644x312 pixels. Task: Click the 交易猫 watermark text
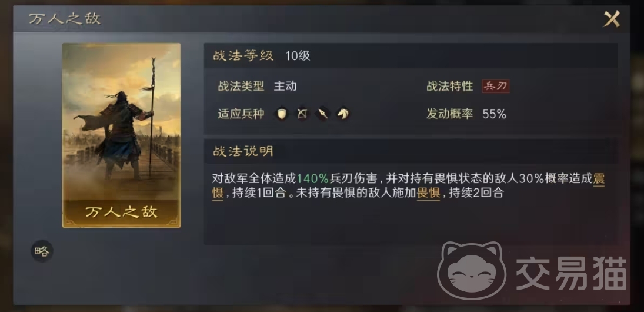571,273
